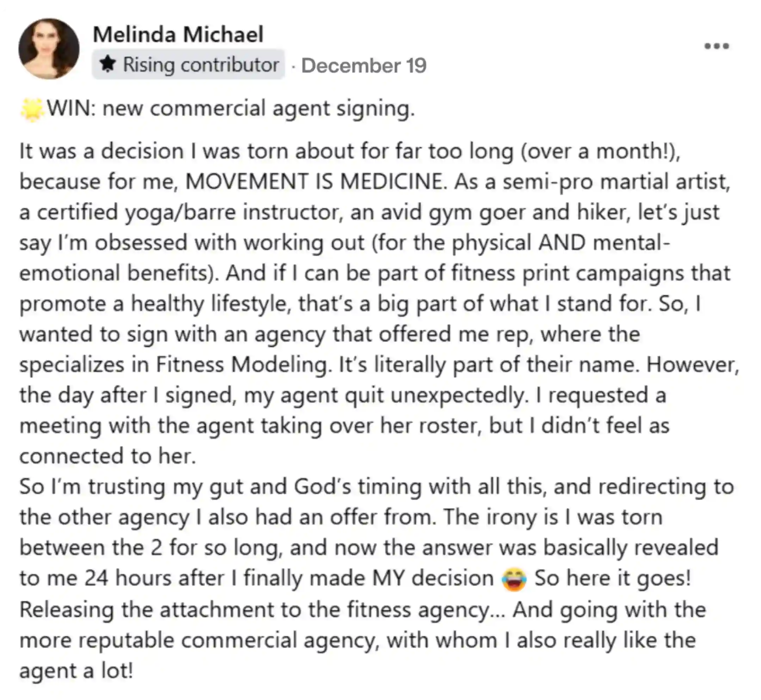Click the '(over a month!)' text
Screen dimensions: 761x700
pos(600,152)
